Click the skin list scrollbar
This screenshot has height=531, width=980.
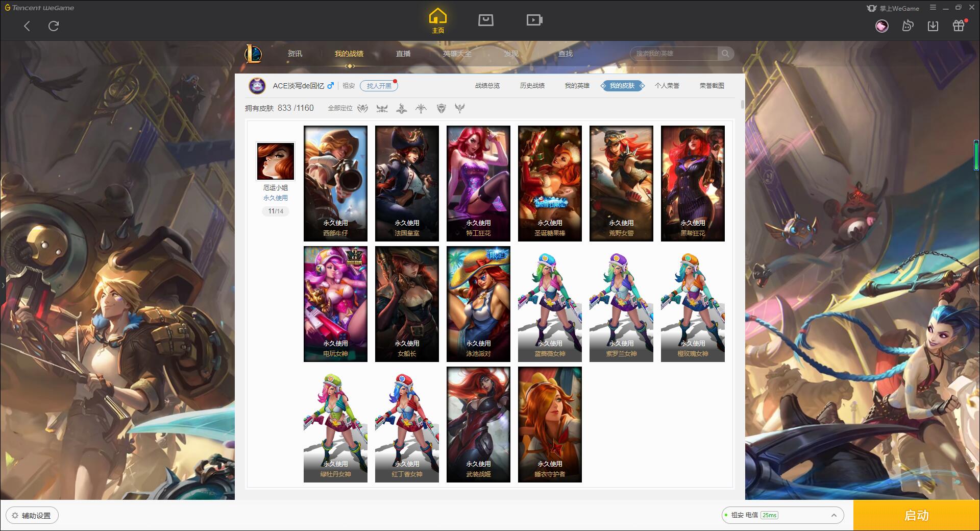click(x=742, y=105)
